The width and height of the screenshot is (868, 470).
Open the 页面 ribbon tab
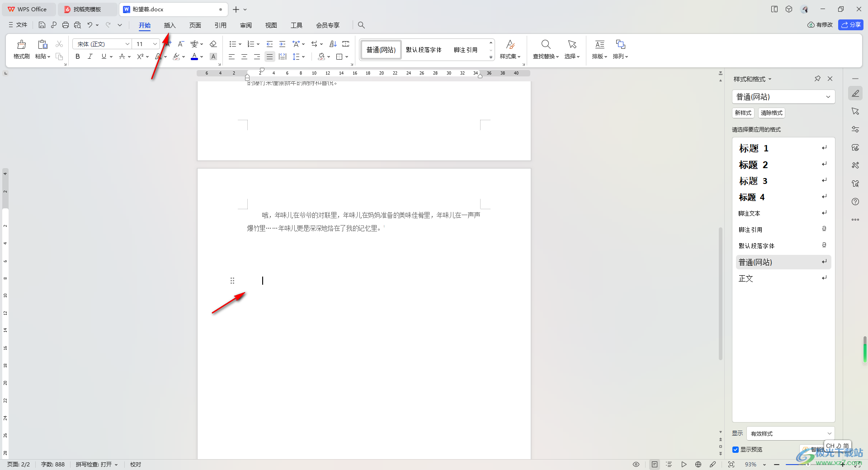(195, 25)
